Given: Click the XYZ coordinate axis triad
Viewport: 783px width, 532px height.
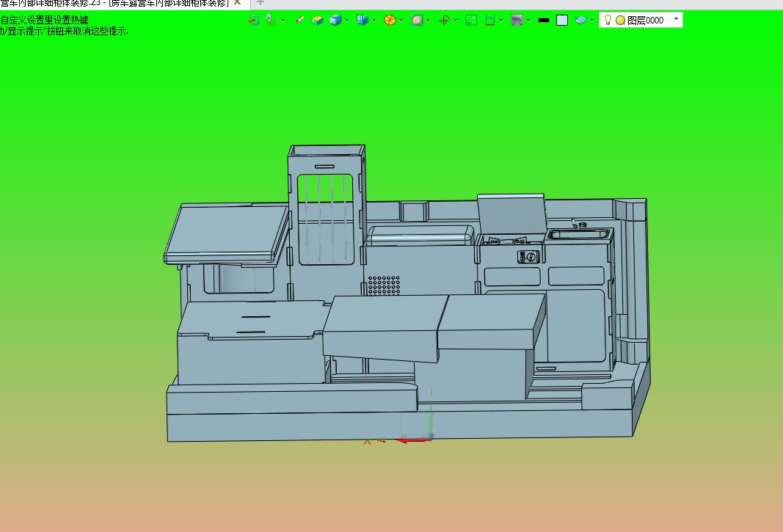Looking at the screenshot, I should [415, 415].
